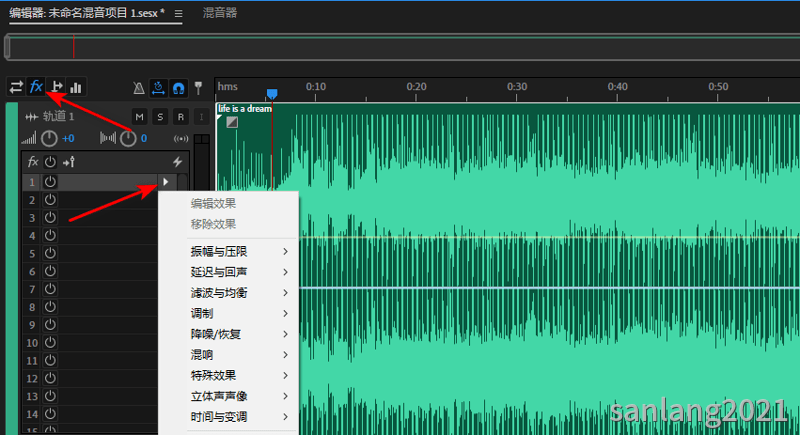
Task: Mute track 1 with M button
Action: click(x=139, y=117)
